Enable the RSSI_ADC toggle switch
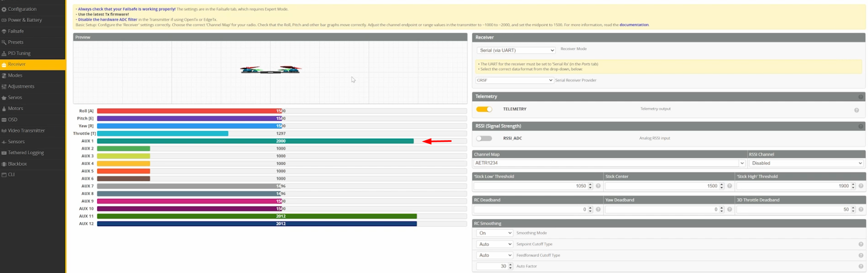The width and height of the screenshot is (868, 273). (x=484, y=139)
